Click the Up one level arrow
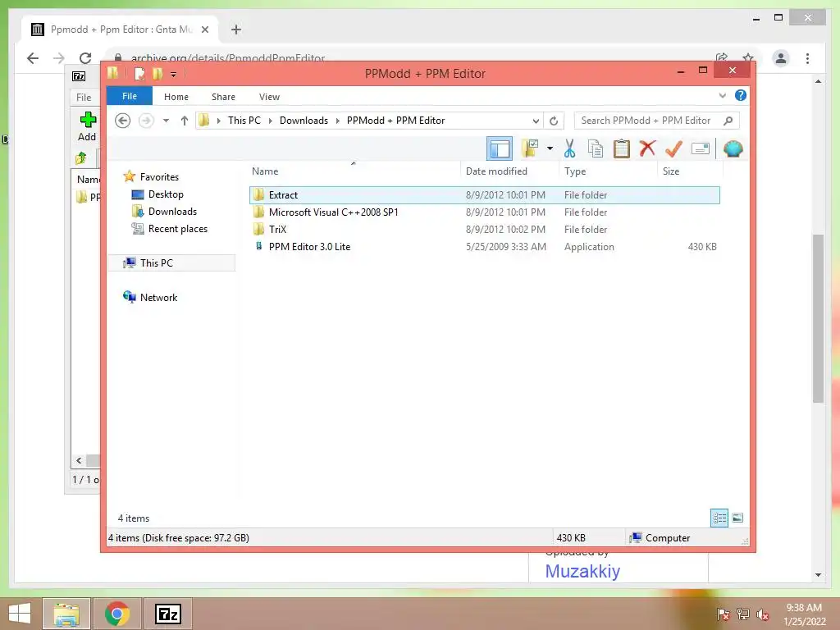The width and height of the screenshot is (840, 630). tap(185, 121)
